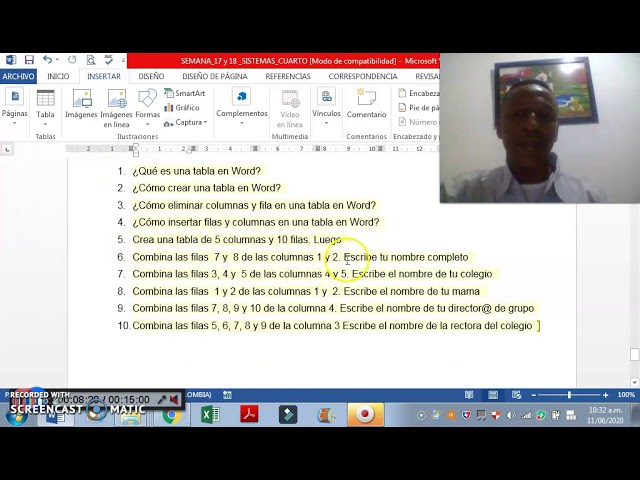Screen dimensions: 640x480
Task: Click the Pie de página button
Action: [x=418, y=108]
